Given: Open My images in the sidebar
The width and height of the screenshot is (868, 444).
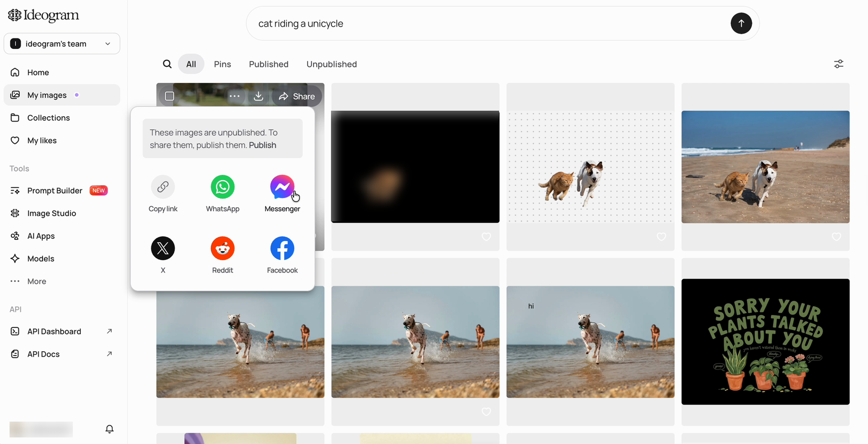Looking at the screenshot, I should click(x=62, y=95).
